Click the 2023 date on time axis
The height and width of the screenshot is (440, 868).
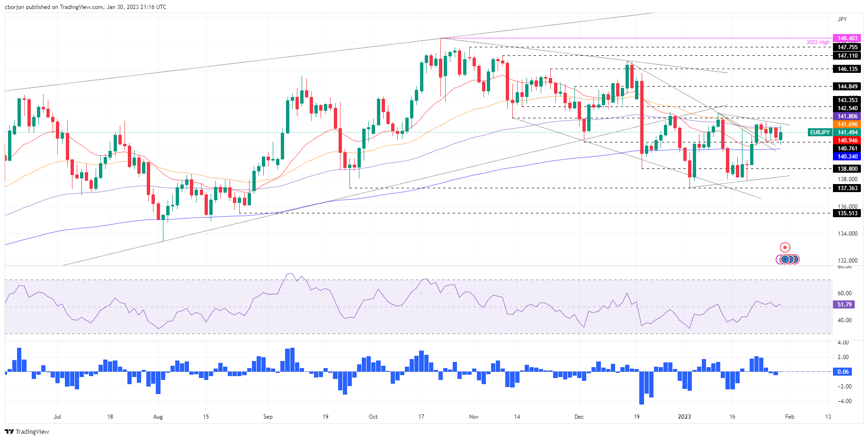pyautogui.click(x=684, y=417)
